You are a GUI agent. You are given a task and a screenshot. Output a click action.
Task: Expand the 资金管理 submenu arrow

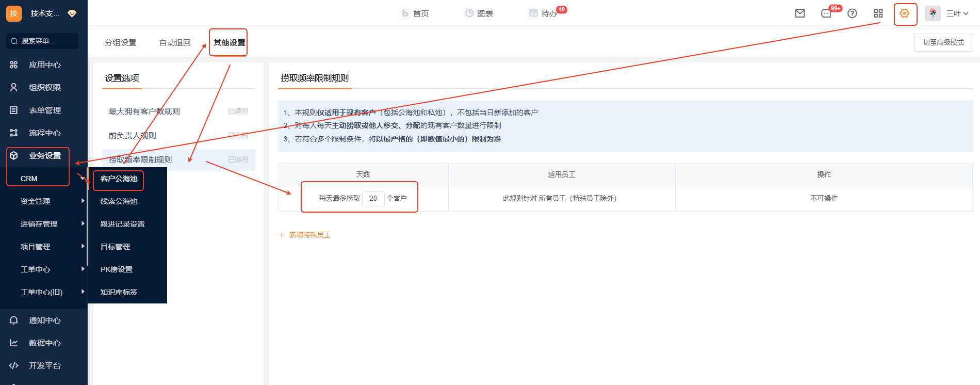coord(83,201)
